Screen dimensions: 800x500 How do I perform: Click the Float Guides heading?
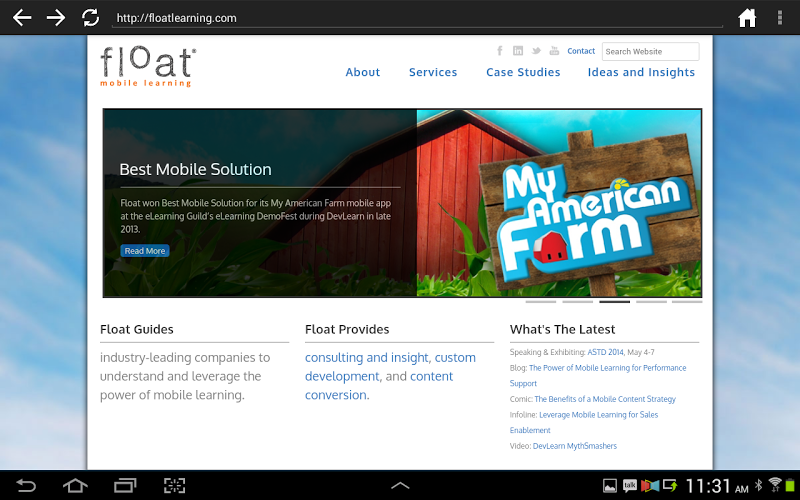137,330
